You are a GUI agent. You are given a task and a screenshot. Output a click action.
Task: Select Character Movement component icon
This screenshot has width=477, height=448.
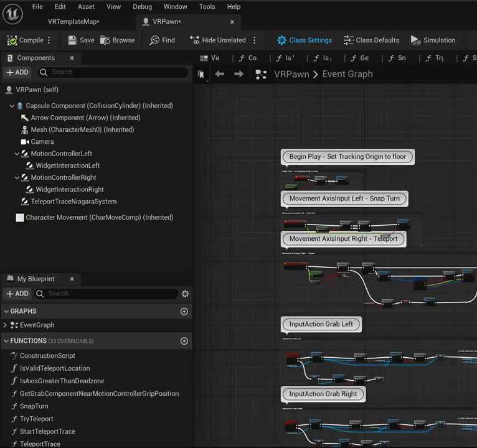pyautogui.click(x=20, y=218)
